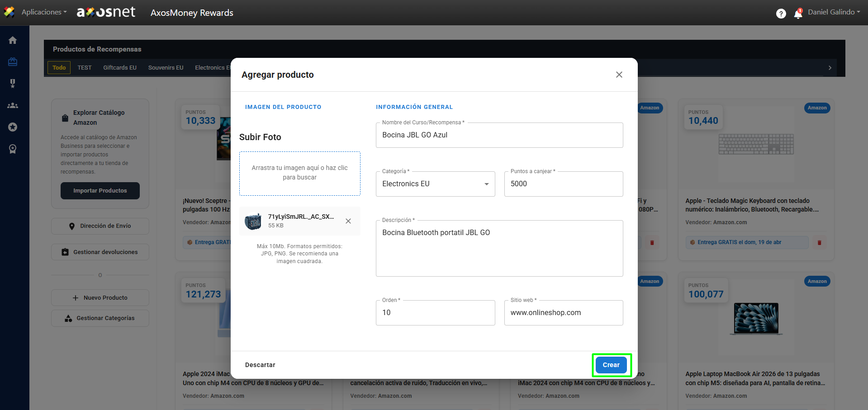Open the notifications bell
The image size is (868, 410).
(798, 14)
